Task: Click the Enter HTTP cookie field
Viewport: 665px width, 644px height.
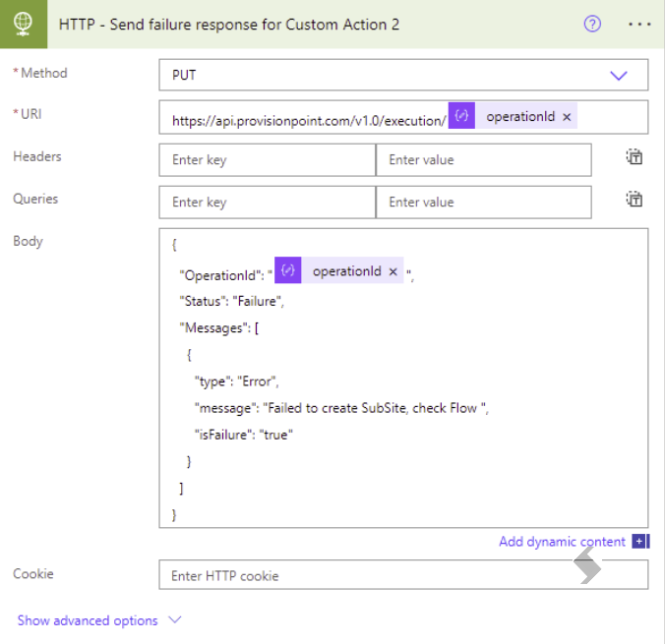Action: (x=403, y=575)
